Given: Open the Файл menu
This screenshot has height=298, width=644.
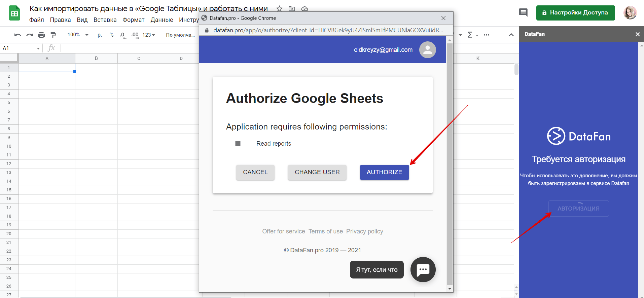Looking at the screenshot, I should pyautogui.click(x=36, y=20).
